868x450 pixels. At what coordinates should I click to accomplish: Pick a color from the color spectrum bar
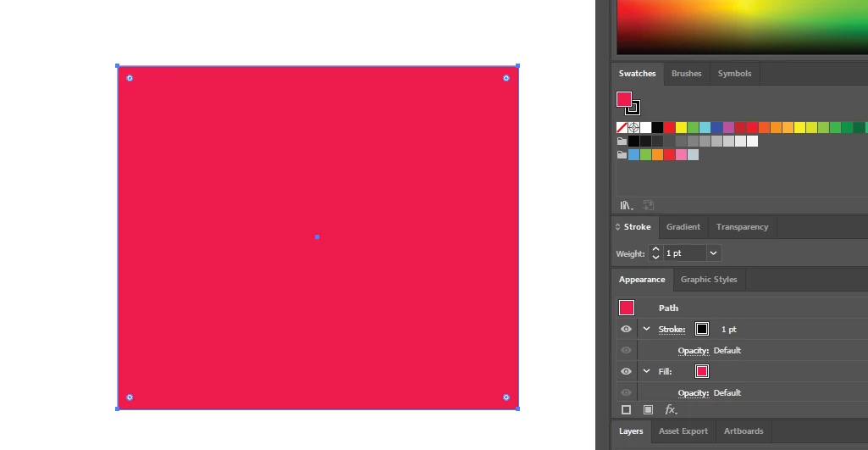742,26
